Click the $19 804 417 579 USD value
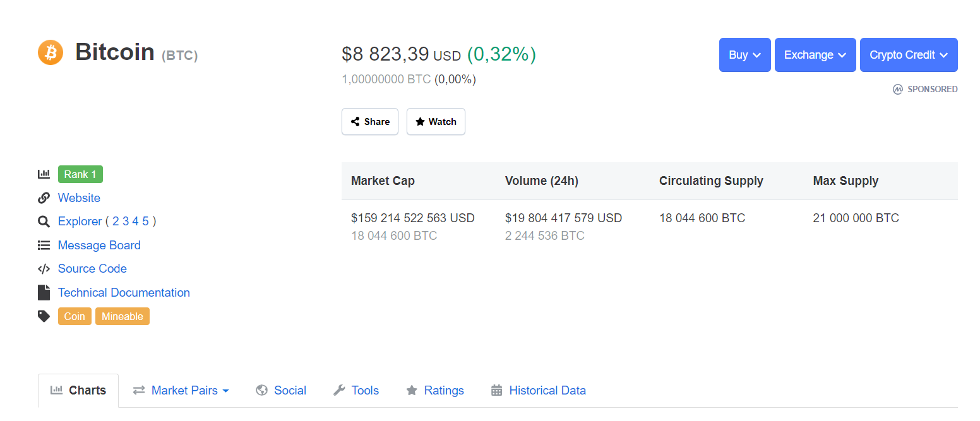The height and width of the screenshot is (421, 980). coord(563,218)
